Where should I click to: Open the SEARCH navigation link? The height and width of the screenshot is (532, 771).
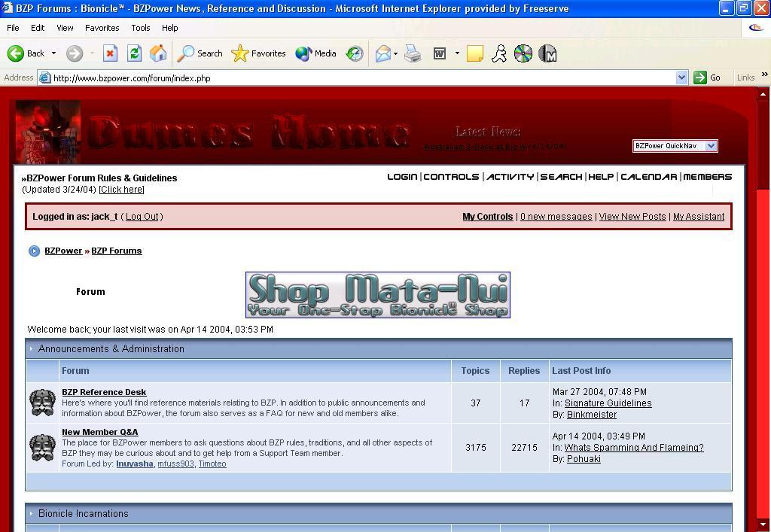561,177
